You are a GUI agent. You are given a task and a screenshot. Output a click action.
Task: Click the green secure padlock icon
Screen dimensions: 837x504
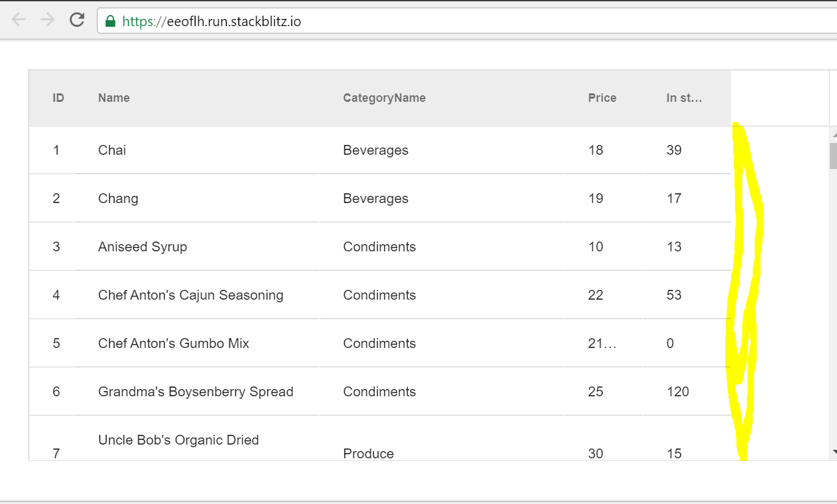tap(110, 21)
